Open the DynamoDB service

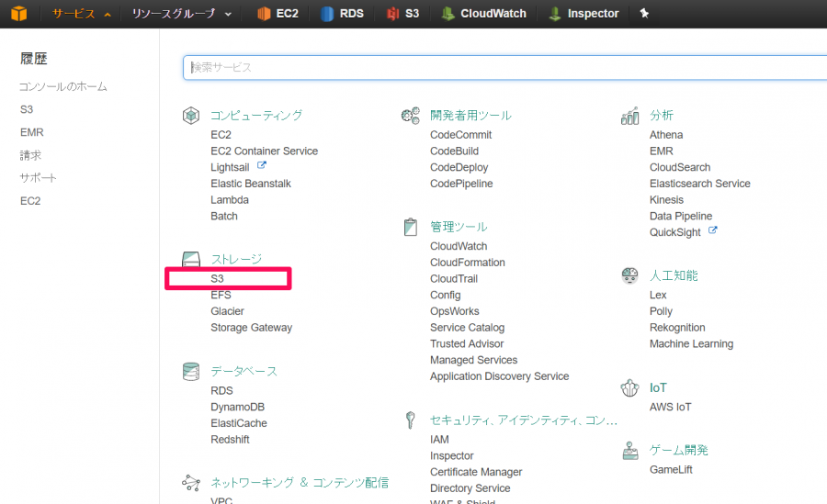[237, 407]
